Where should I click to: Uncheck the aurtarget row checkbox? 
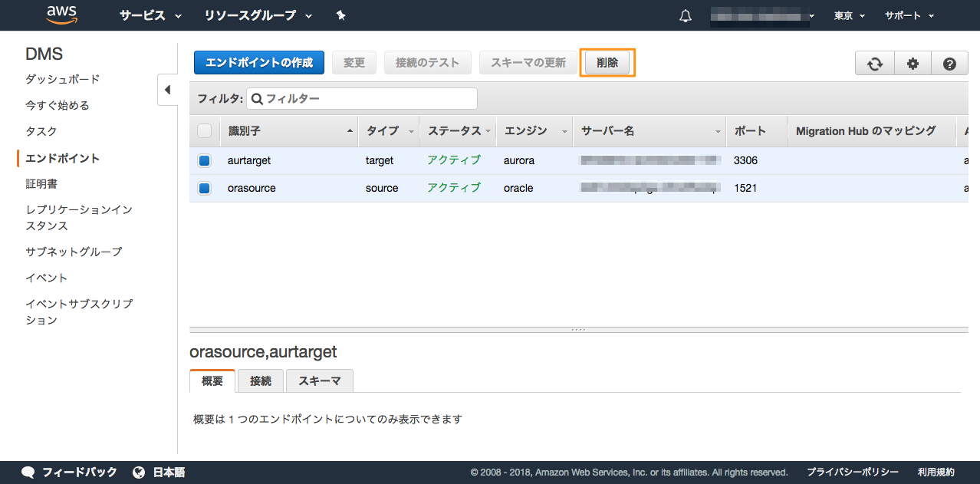coord(204,161)
